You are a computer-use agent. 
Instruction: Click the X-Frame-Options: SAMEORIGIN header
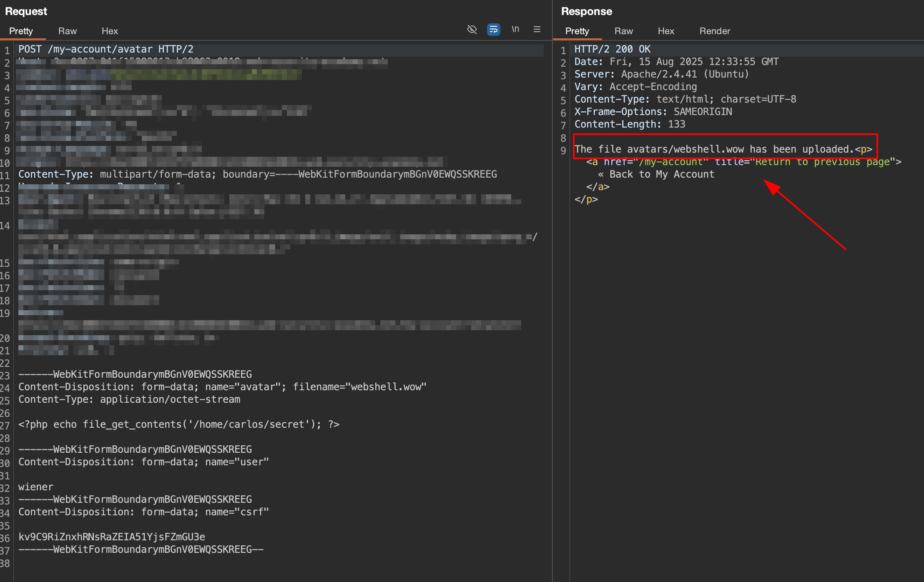653,112
